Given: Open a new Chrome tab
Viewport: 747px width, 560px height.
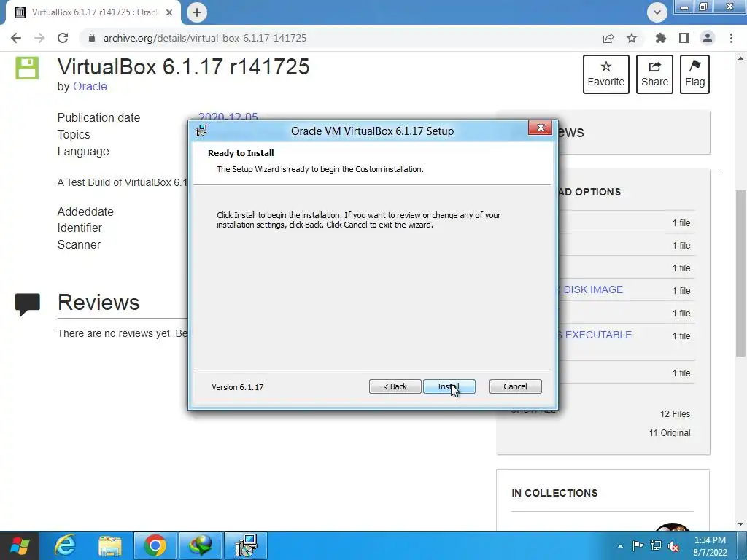Looking at the screenshot, I should click(197, 12).
